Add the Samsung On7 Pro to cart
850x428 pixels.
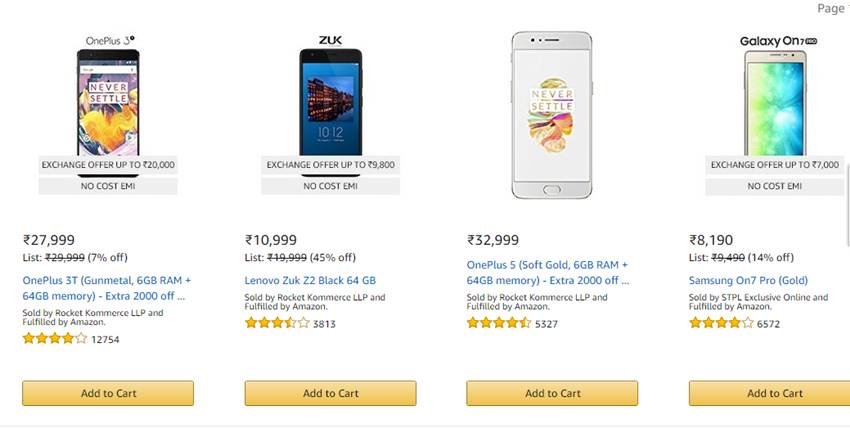tap(770, 393)
